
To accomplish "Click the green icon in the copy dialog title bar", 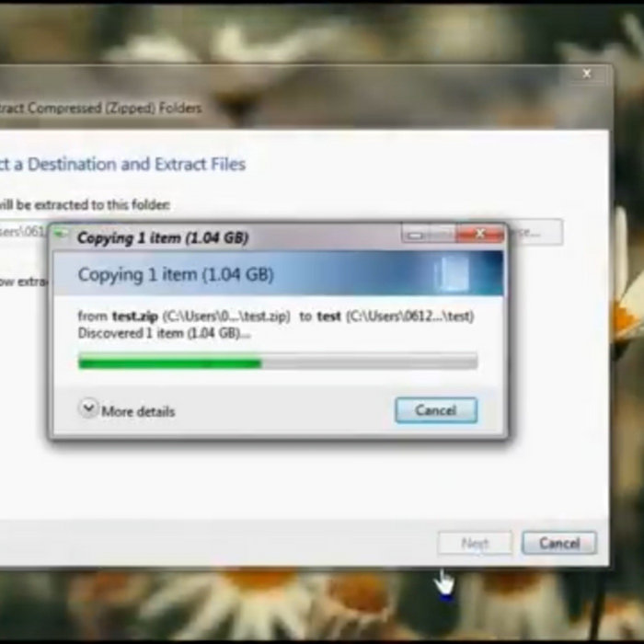I will tap(62, 236).
